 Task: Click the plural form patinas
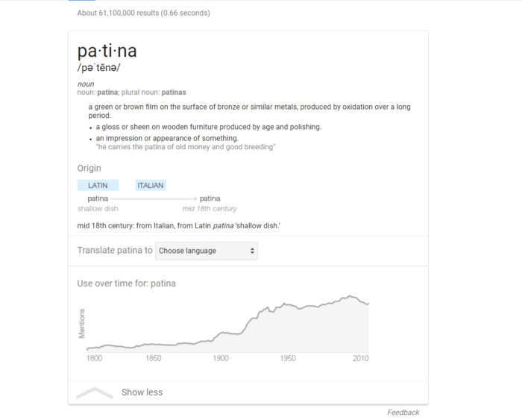174,93
